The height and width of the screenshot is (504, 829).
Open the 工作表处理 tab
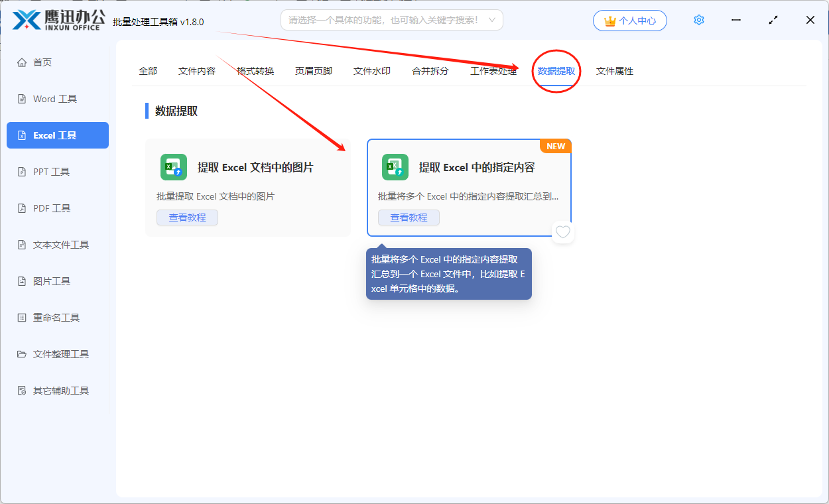tap(495, 71)
